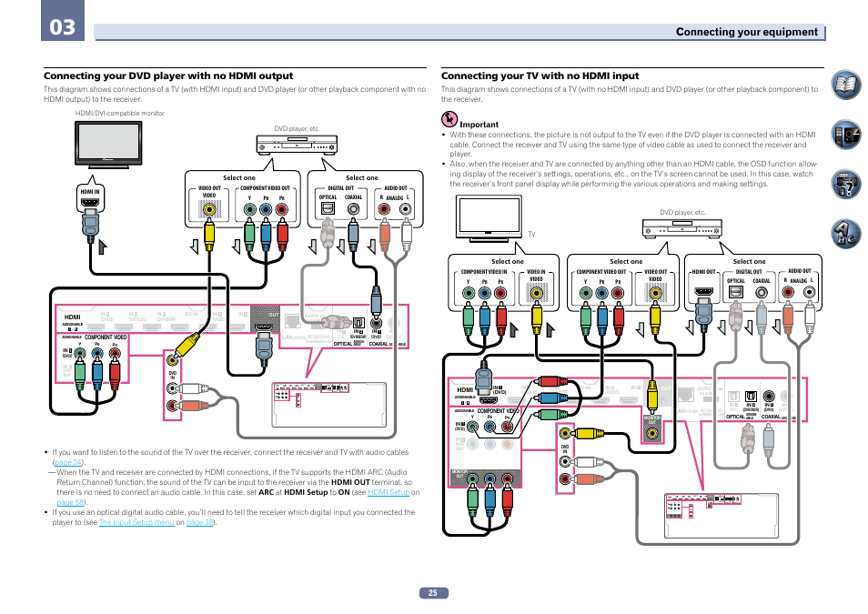The width and height of the screenshot is (868, 614).
Task: Click heading 'Connecting your DVD player with no HDMI output'
Action: pyautogui.click(x=168, y=75)
